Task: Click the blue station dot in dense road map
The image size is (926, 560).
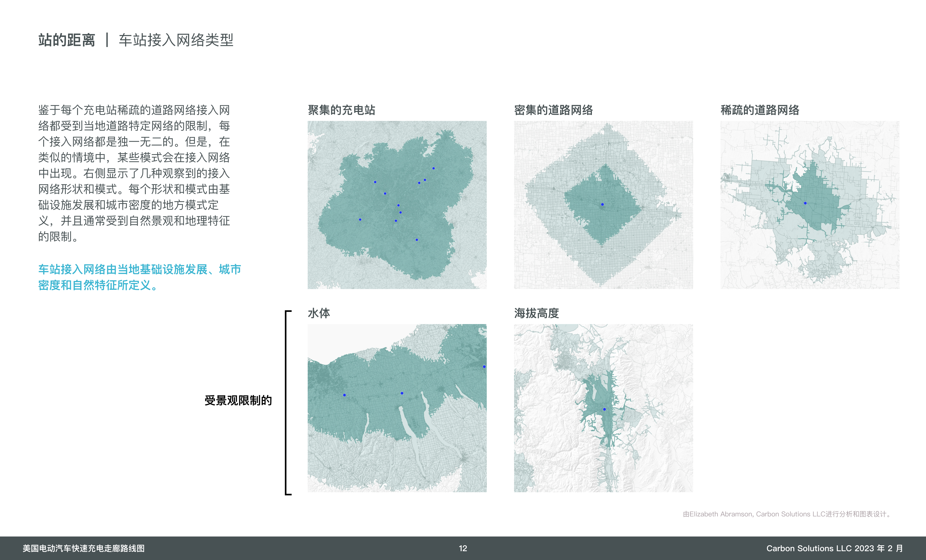Action: point(602,204)
